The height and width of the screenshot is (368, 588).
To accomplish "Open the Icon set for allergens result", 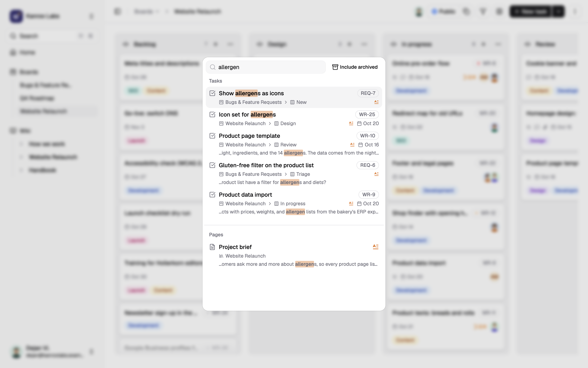I will (294, 119).
